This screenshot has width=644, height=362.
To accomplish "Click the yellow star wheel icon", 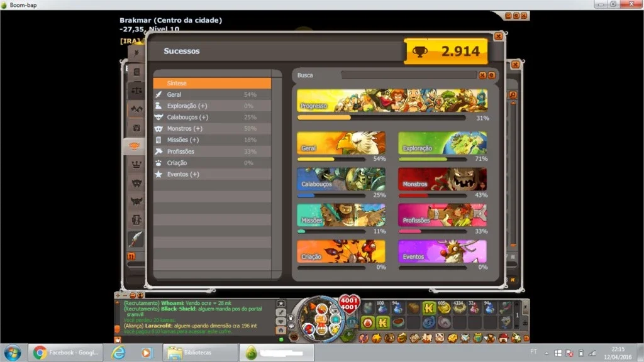I will click(335, 329).
